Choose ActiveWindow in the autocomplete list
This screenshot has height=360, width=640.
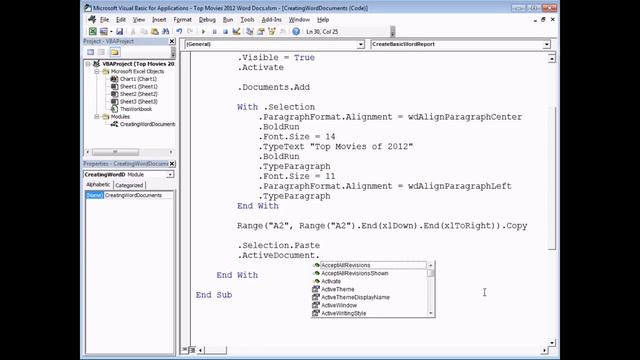pyautogui.click(x=369, y=305)
